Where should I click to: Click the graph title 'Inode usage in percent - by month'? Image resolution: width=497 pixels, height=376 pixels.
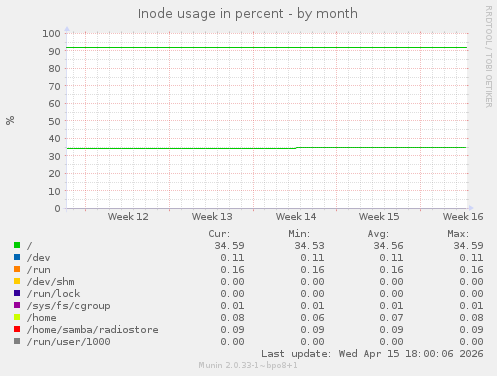(x=248, y=14)
